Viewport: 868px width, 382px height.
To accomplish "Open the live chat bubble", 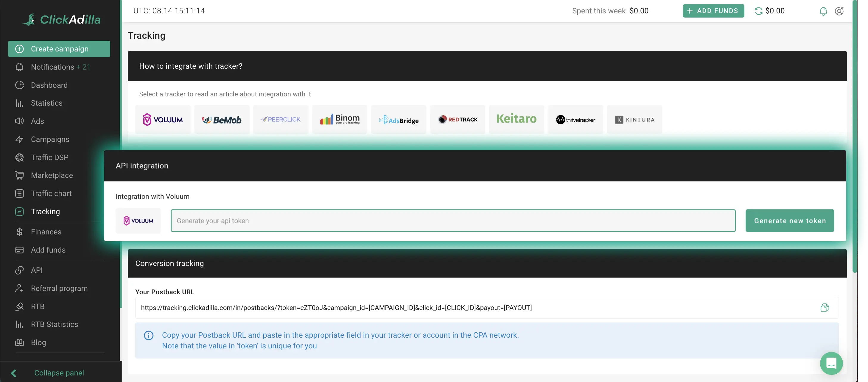I will click(831, 364).
